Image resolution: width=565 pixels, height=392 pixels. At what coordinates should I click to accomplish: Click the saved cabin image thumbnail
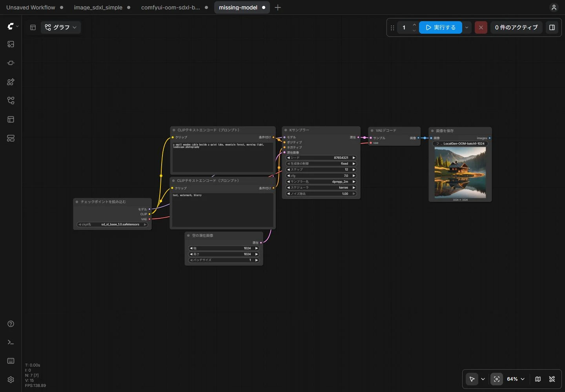point(460,172)
